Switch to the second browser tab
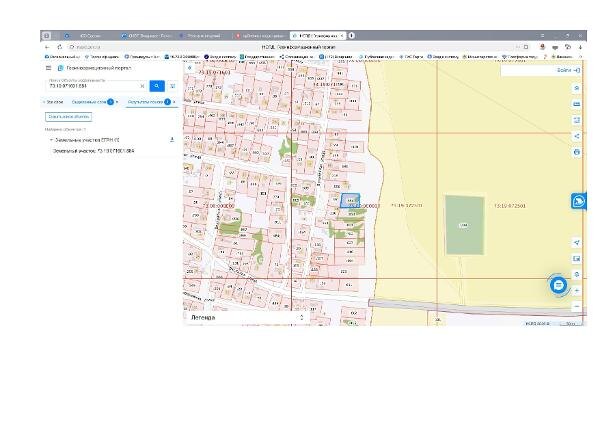The image size is (600, 424). click(x=146, y=36)
